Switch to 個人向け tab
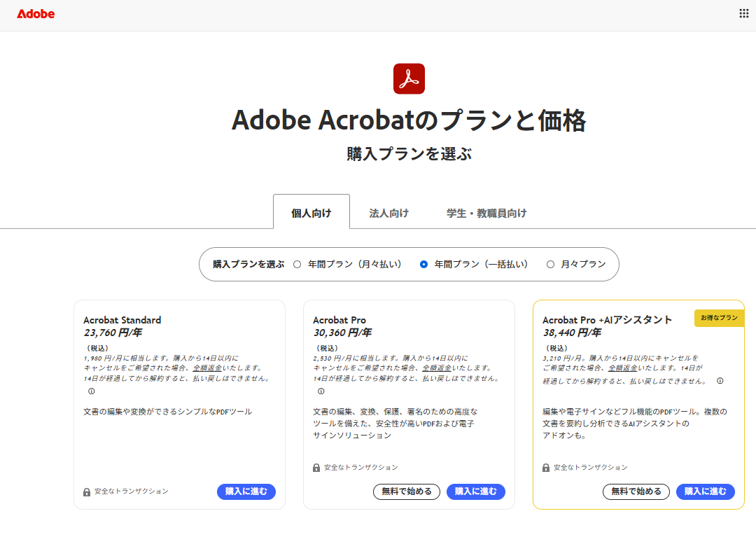 tap(311, 212)
